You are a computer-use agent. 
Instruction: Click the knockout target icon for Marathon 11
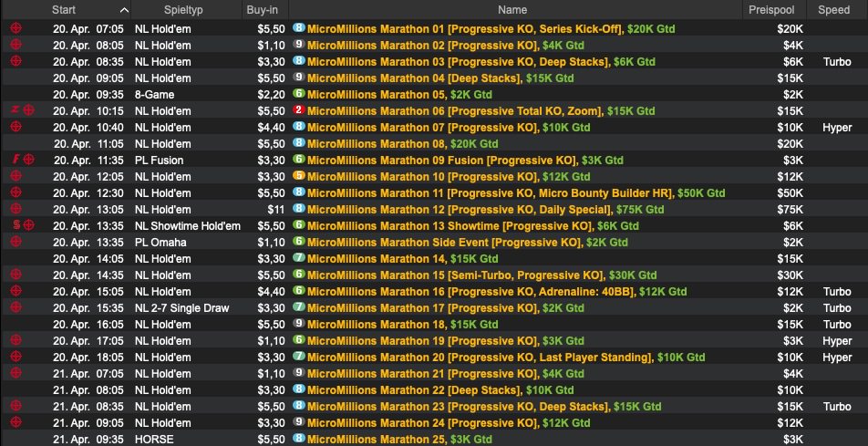[x=16, y=192]
